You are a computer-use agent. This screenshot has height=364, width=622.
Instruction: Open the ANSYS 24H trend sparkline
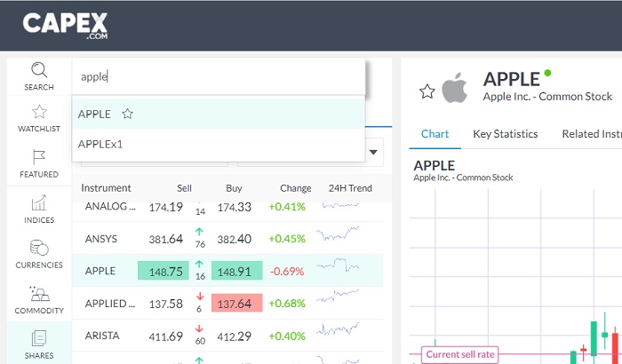[x=338, y=233]
